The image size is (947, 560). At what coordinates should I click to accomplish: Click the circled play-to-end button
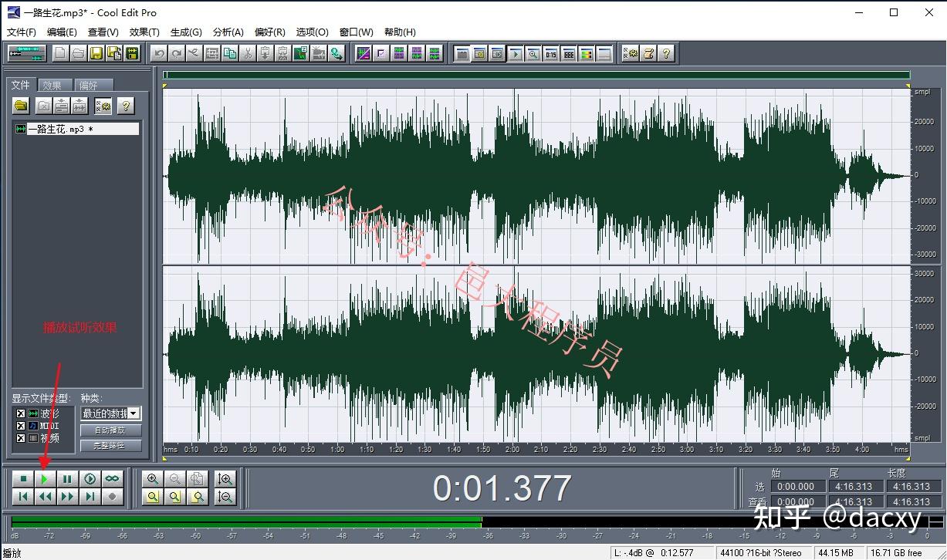point(90,479)
